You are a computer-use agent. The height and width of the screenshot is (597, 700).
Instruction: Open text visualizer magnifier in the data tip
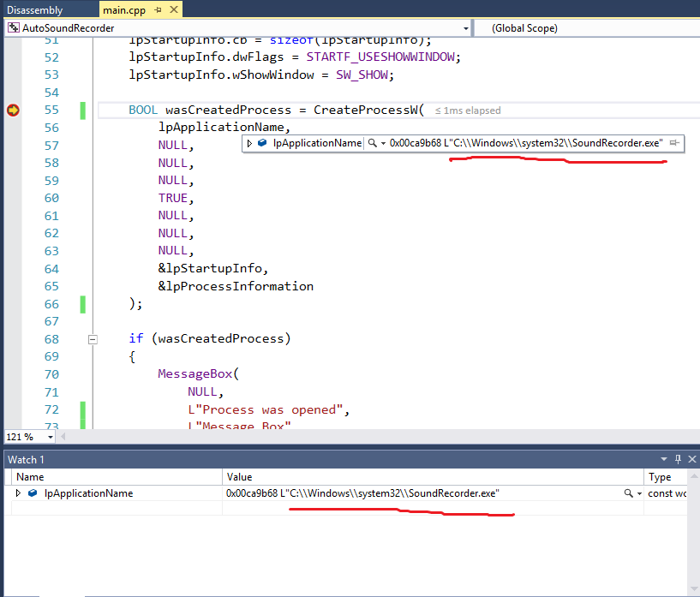(372, 143)
